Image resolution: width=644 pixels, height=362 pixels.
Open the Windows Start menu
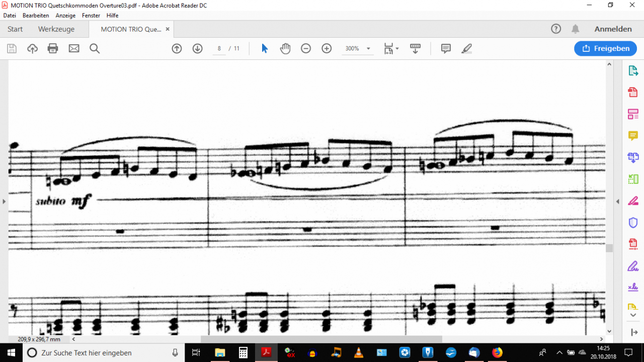12,352
